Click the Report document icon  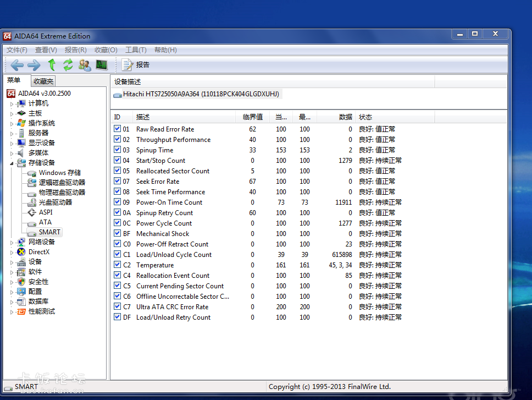[x=128, y=65]
